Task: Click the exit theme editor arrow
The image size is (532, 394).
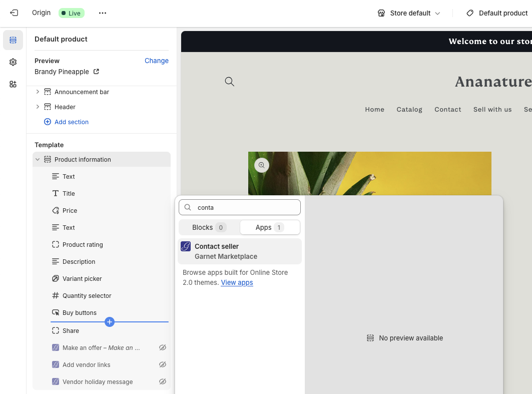Action: pyautogui.click(x=14, y=13)
